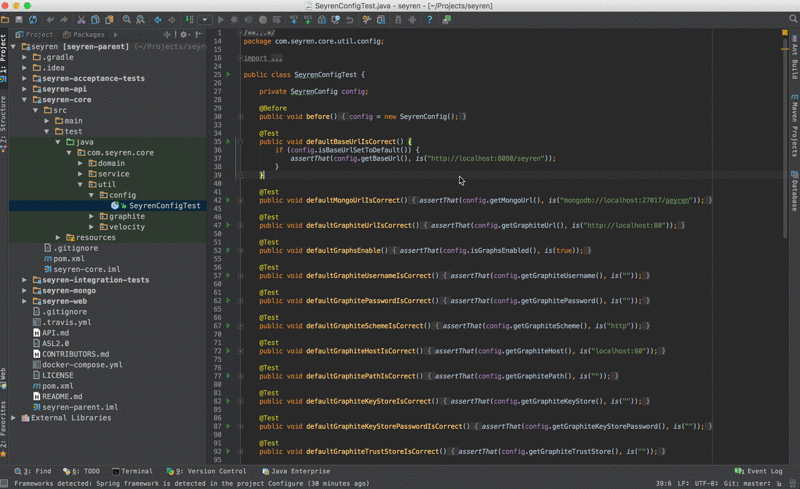Toggle tool window buttons icon bottom-left
The width and height of the screenshot is (800, 489).
pyautogui.click(x=4, y=483)
